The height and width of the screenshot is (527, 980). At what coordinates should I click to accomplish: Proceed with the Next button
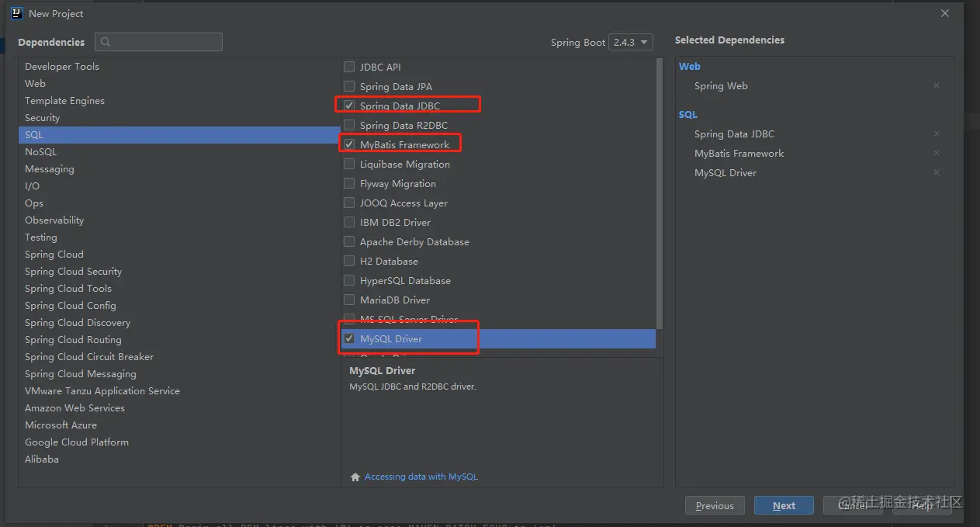coord(784,505)
